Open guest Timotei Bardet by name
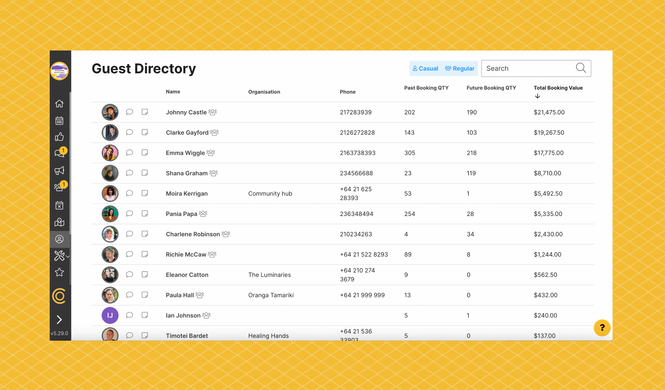 click(187, 336)
